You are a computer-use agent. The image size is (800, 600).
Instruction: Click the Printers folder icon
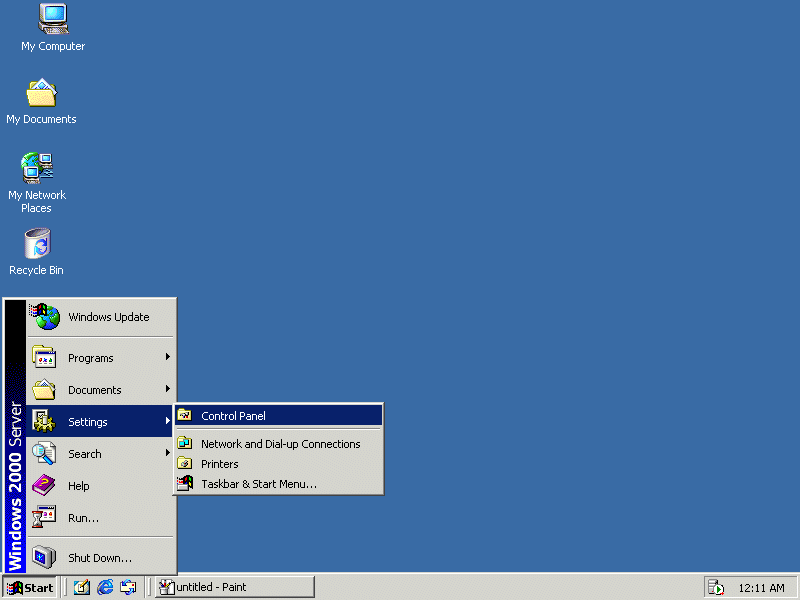click(184, 463)
